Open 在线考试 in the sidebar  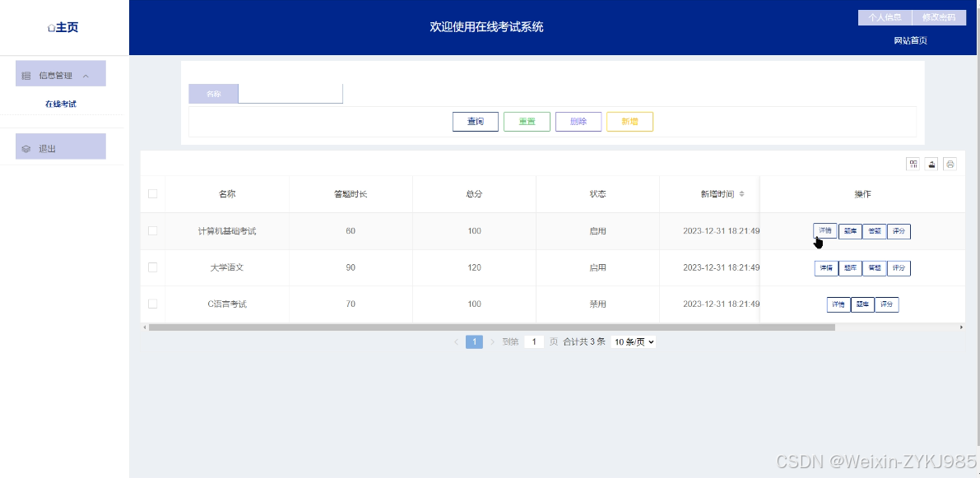point(61,104)
